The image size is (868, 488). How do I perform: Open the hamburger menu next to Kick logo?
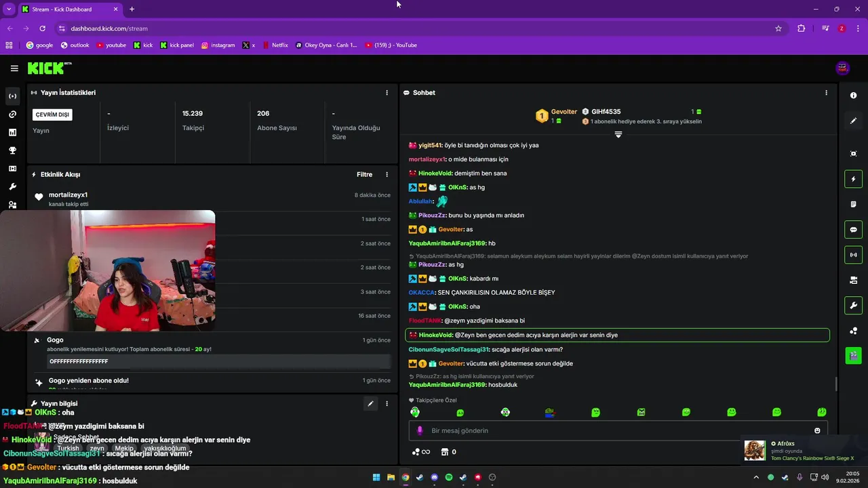pos(14,68)
